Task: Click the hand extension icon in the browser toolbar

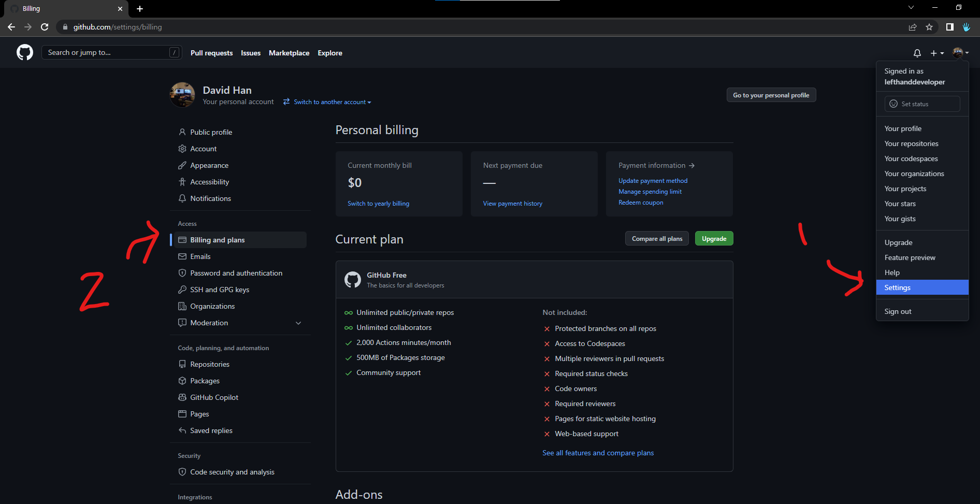Action: click(x=967, y=27)
